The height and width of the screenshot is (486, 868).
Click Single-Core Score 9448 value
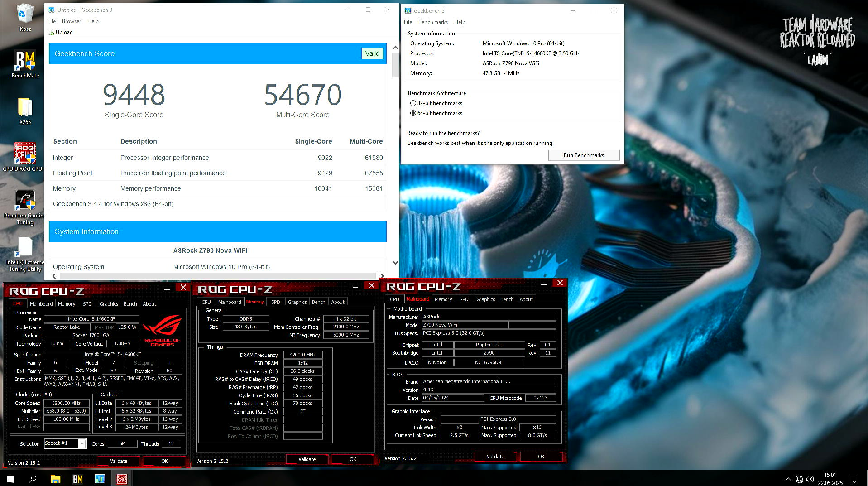134,95
